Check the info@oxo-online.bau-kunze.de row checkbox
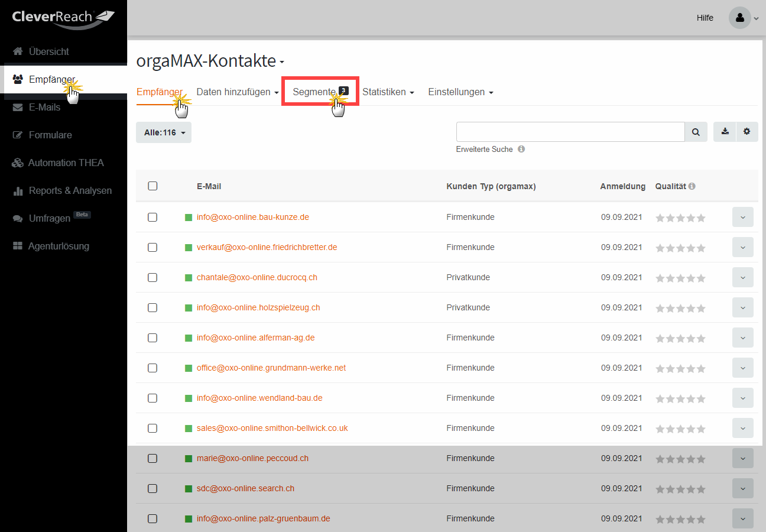This screenshot has width=766, height=532. [x=152, y=217]
